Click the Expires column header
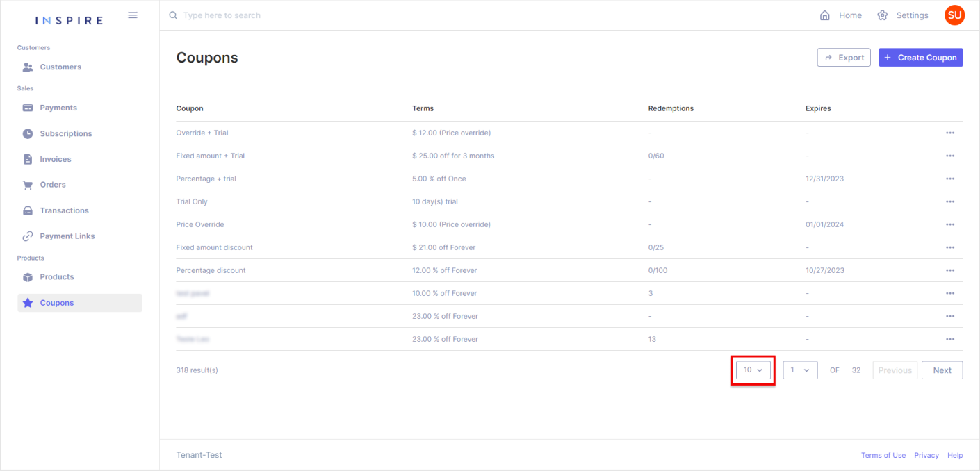Screen dimensions: 980x471 [818, 108]
